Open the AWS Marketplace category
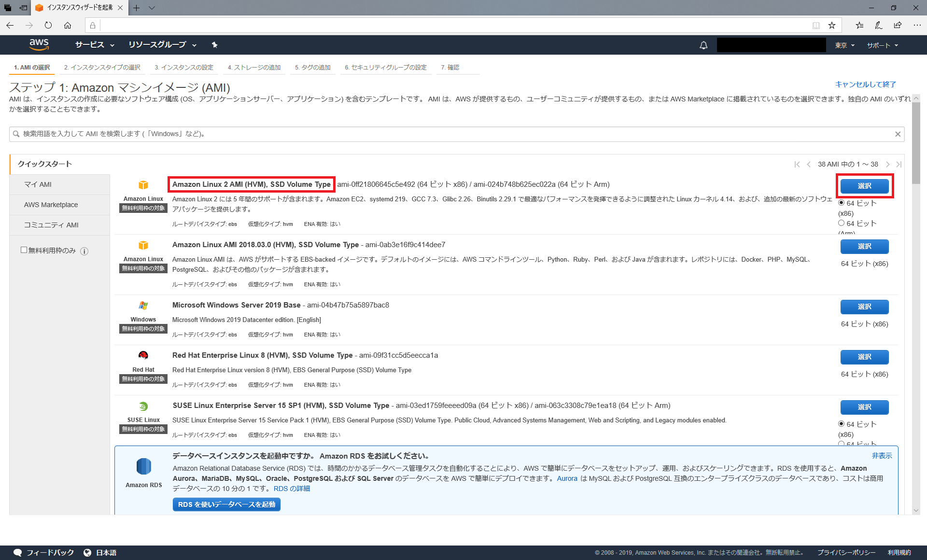This screenshot has height=560, width=927. point(60,205)
